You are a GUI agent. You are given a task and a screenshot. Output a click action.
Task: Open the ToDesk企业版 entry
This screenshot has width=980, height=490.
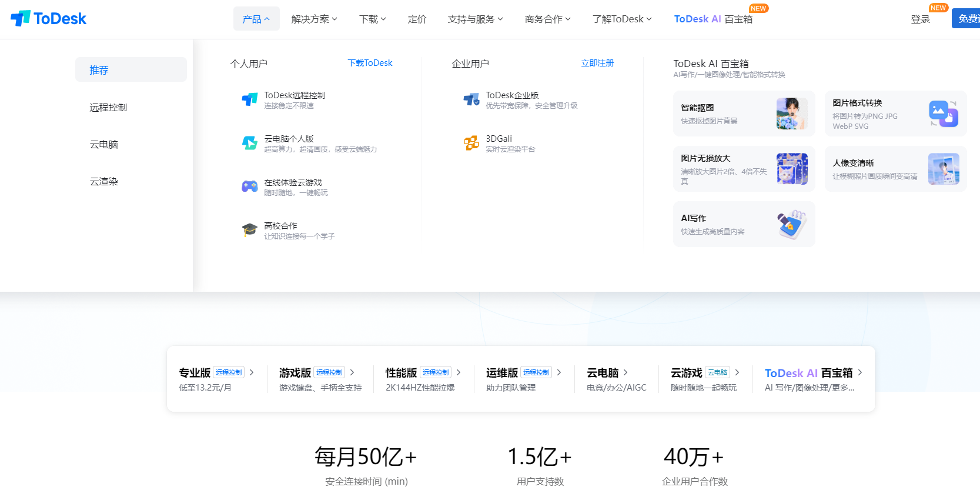520,100
